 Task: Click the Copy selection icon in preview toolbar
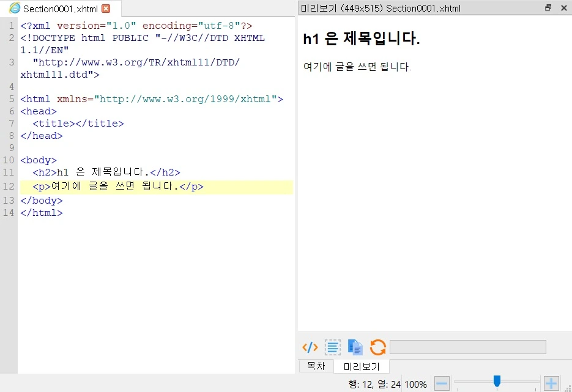click(x=355, y=347)
